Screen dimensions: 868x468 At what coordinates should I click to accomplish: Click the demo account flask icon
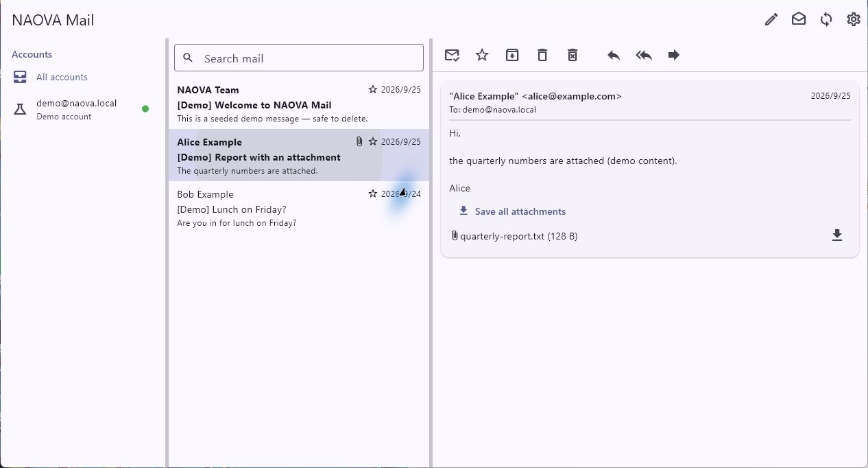click(x=20, y=109)
